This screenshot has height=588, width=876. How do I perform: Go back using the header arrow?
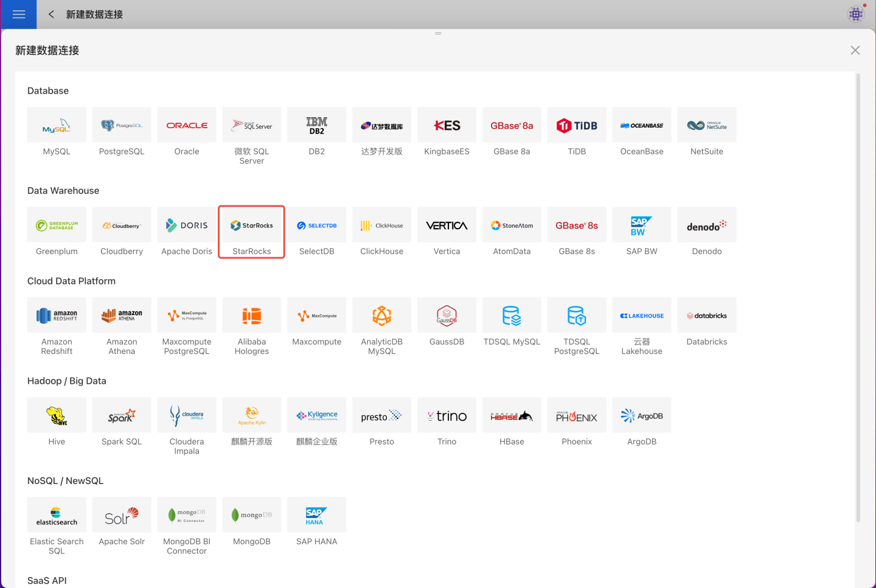[52, 14]
